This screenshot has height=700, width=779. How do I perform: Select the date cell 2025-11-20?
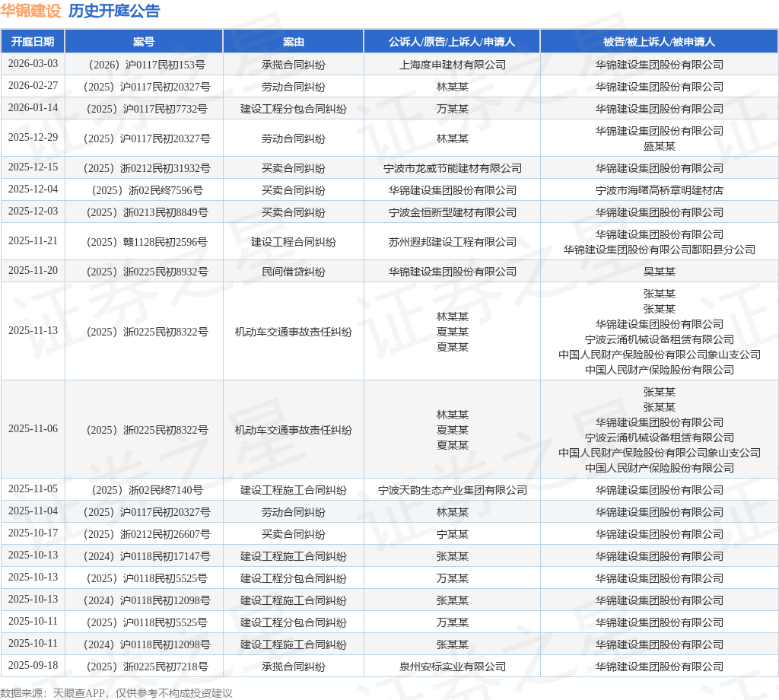(x=33, y=270)
